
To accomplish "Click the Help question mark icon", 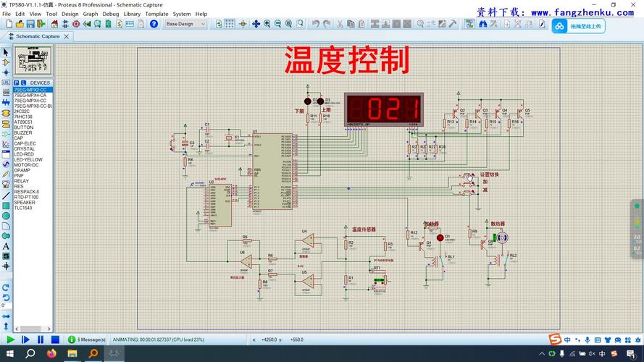I will click(154, 24).
